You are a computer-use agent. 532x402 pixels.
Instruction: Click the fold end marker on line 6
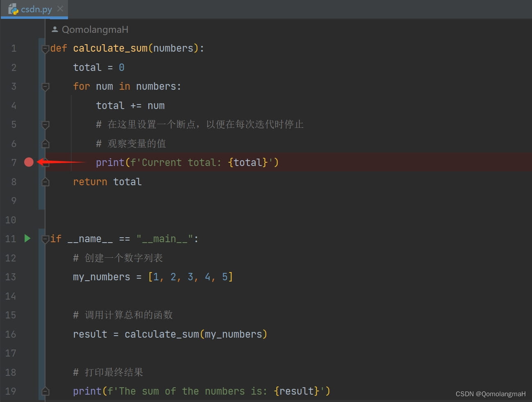[45, 144]
